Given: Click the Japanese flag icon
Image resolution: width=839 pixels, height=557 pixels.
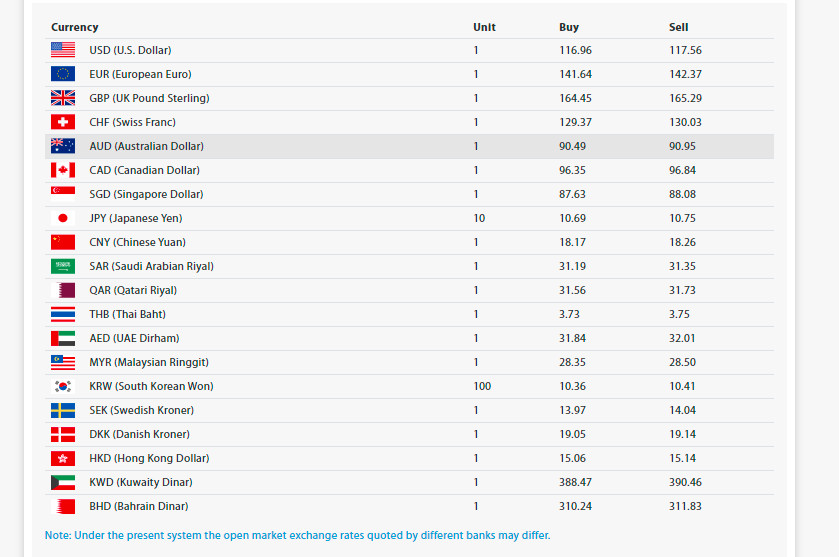Looking at the screenshot, I should pyautogui.click(x=63, y=218).
